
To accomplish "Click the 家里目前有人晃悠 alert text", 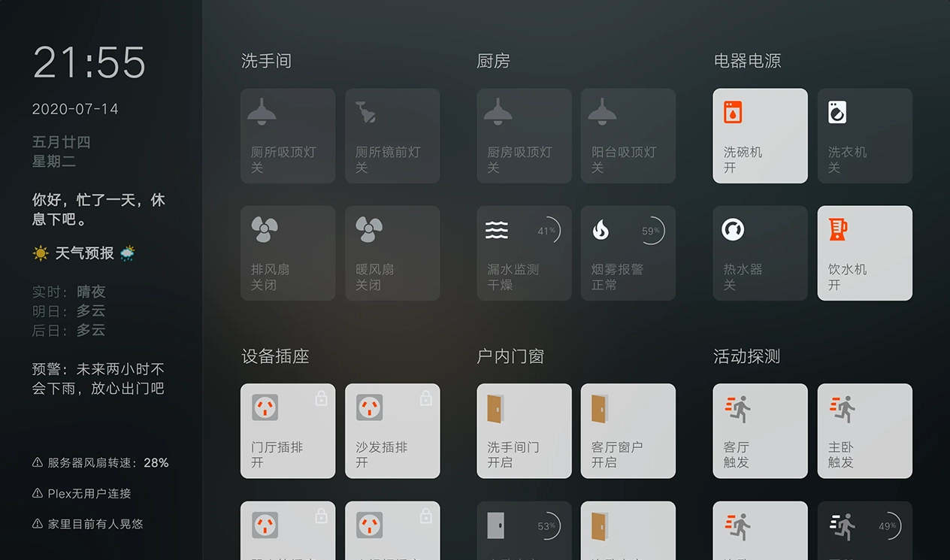I will pyautogui.click(x=95, y=524).
